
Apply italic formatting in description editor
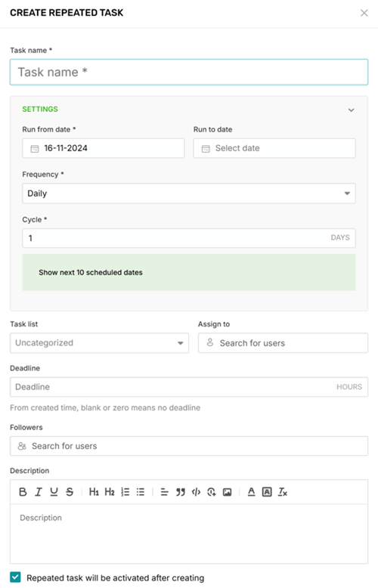coord(39,491)
